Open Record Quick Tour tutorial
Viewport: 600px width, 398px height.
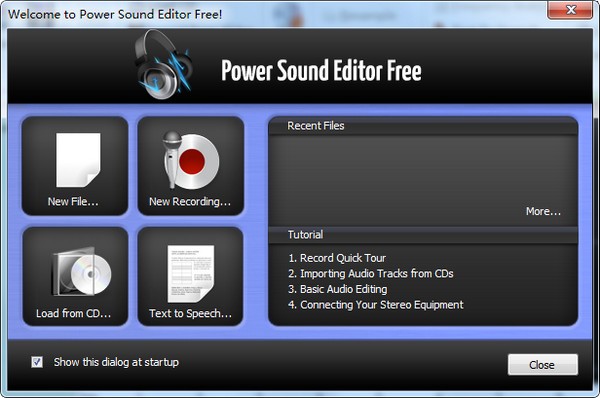(337, 258)
